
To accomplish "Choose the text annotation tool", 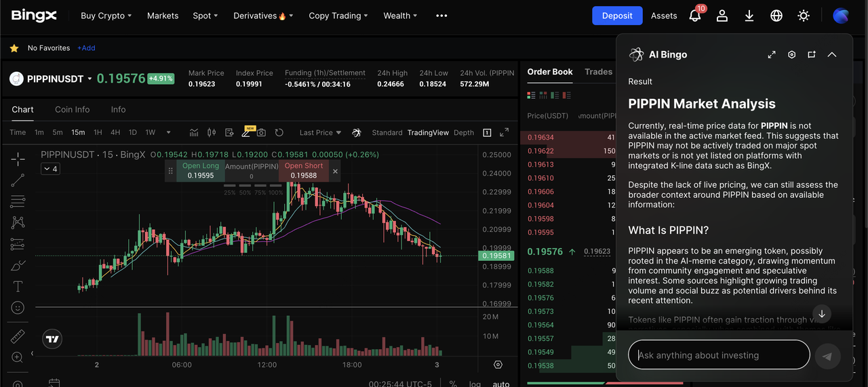I will tap(18, 286).
